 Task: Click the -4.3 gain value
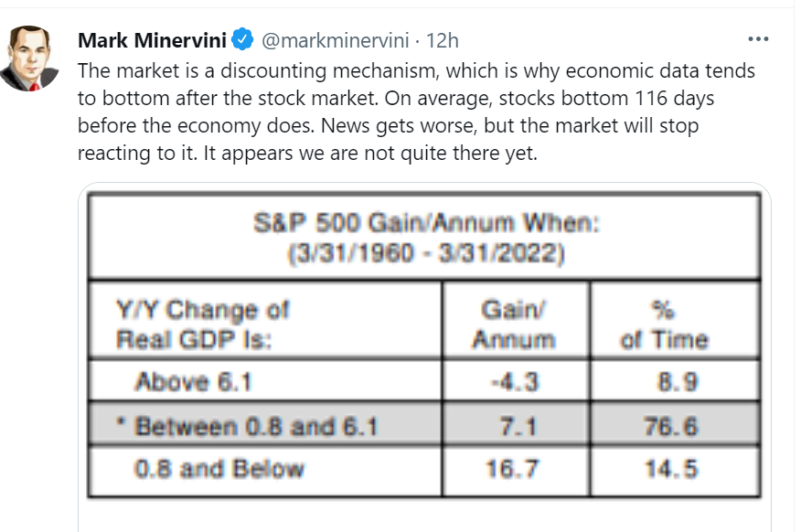pos(514,381)
